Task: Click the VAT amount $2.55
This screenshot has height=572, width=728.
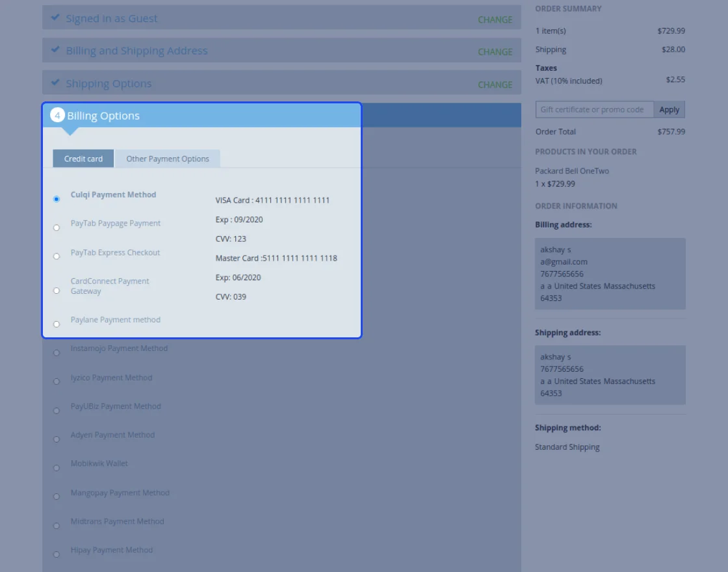Action: tap(675, 80)
